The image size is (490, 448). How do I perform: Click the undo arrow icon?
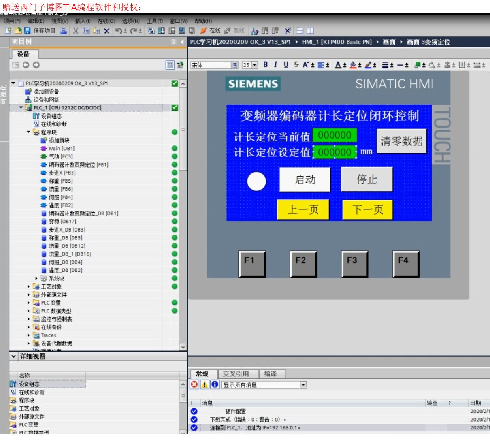(119, 31)
